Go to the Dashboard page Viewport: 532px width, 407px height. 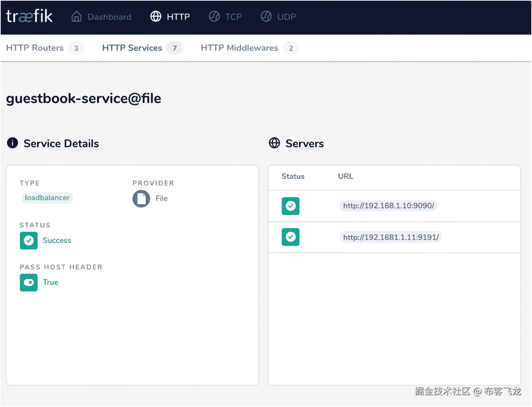coord(109,17)
